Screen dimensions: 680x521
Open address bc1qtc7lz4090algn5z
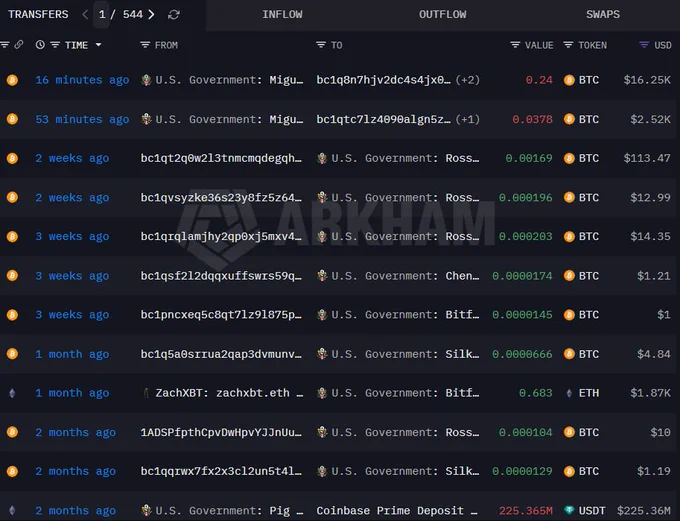pyautogui.click(x=383, y=119)
